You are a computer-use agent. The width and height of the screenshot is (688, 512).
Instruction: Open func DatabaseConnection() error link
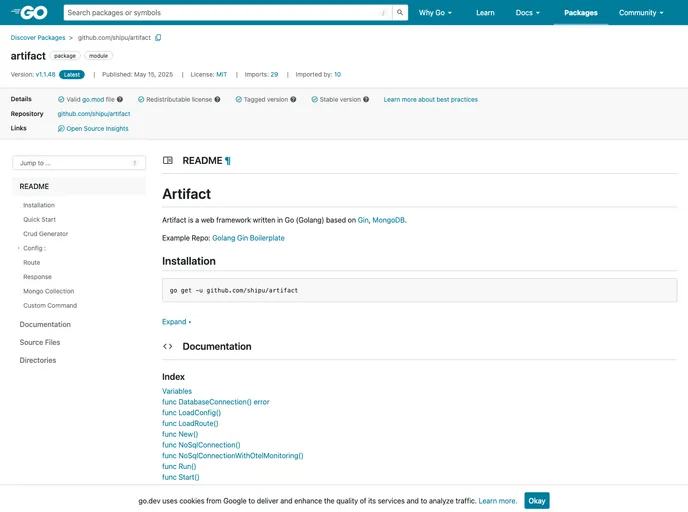[x=215, y=402]
